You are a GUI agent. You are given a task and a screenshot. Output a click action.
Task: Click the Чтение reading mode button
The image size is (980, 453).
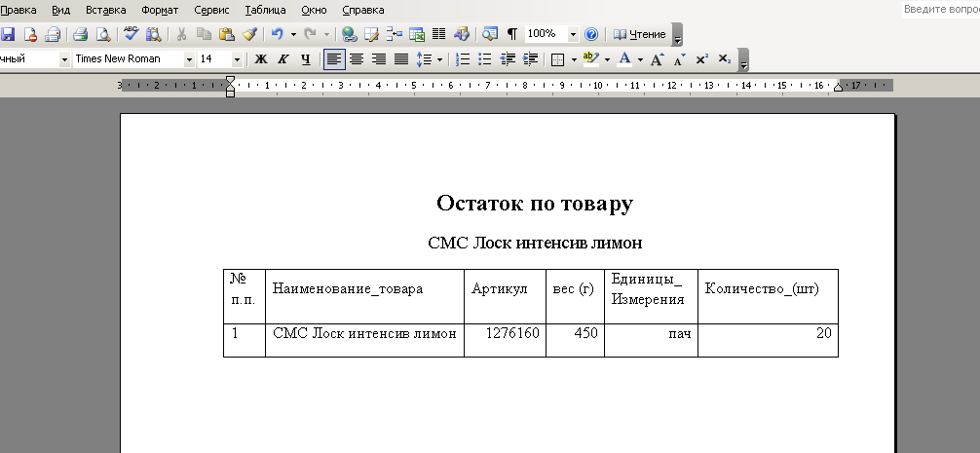coord(639,34)
